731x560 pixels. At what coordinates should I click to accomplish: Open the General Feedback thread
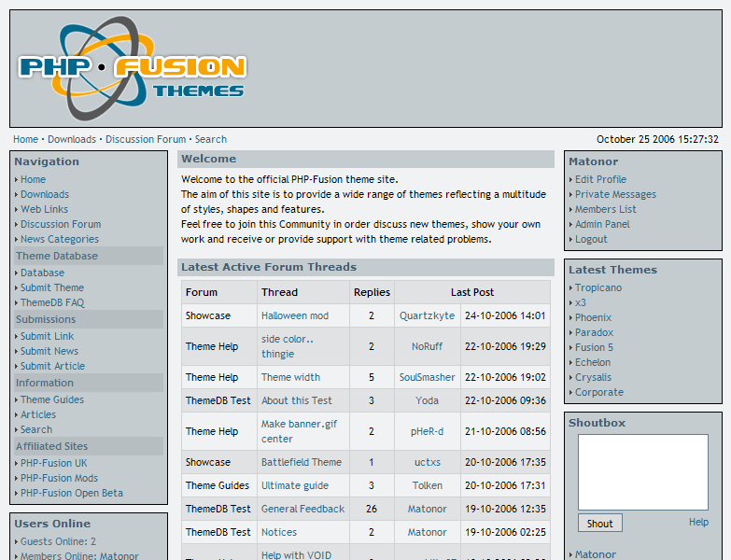302,509
